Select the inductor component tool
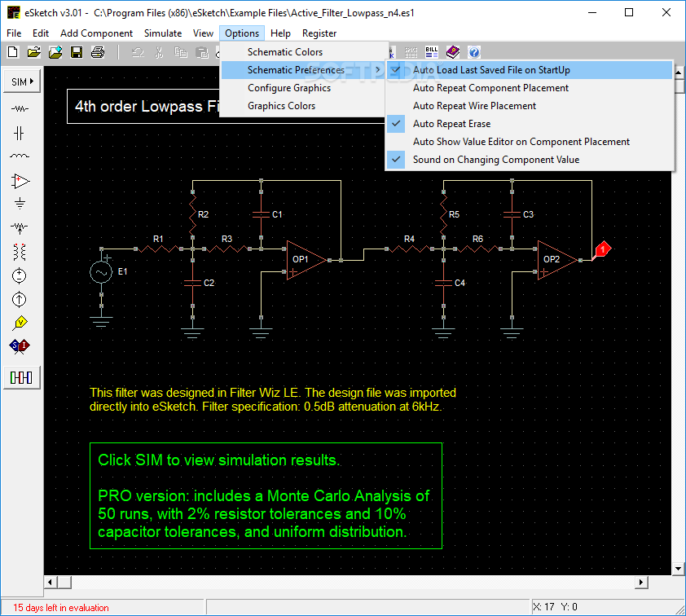Image resolution: width=686 pixels, height=616 pixels. pyautogui.click(x=20, y=156)
